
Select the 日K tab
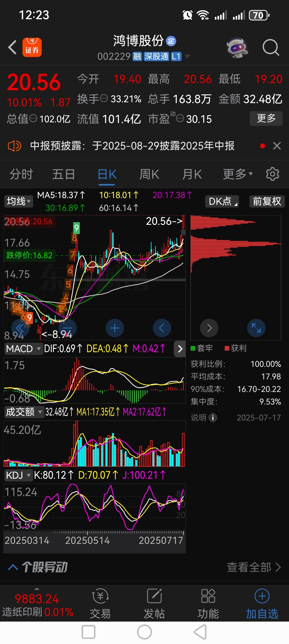[107, 175]
